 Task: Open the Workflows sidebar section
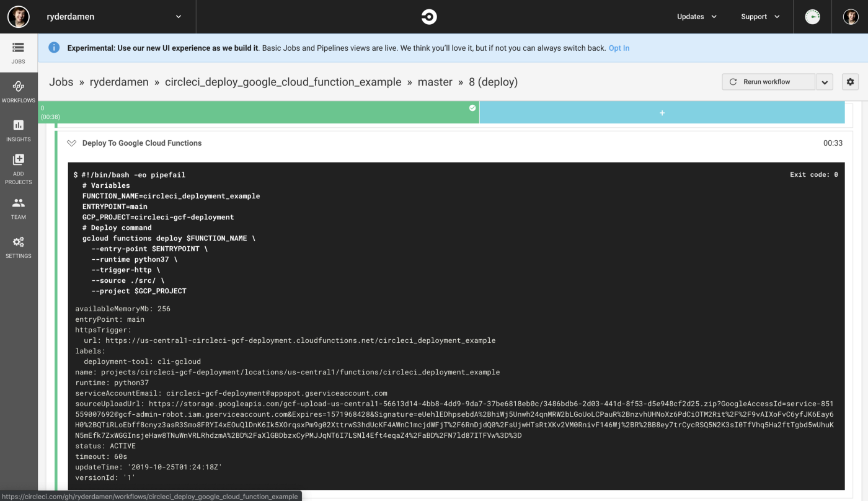pos(19,91)
